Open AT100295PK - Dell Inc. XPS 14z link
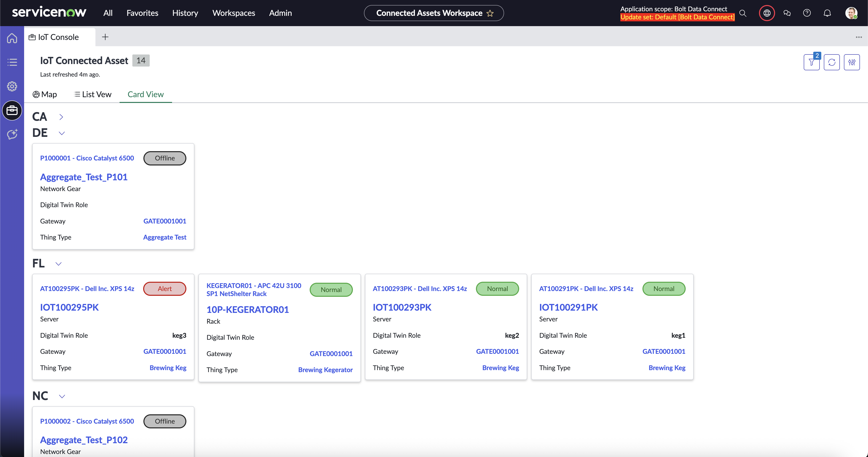868x457 pixels. pos(87,289)
